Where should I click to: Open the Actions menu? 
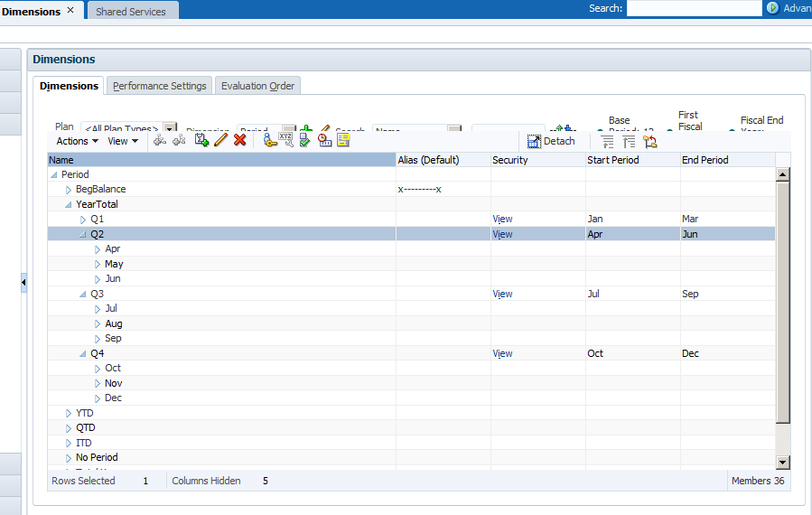77,141
